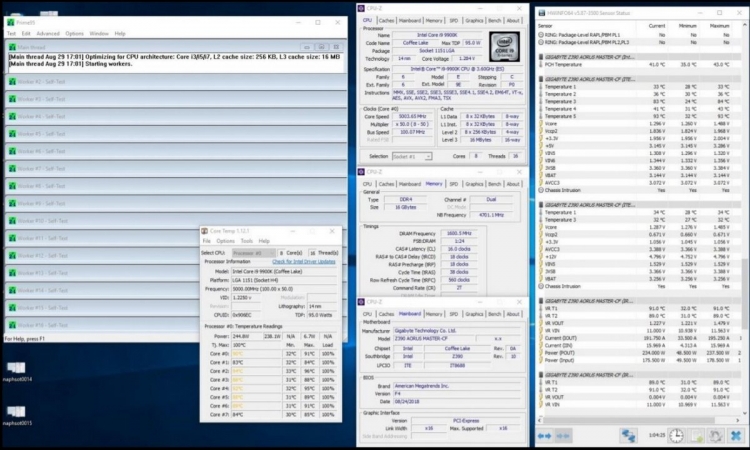Click the HWiNFO log file icon
The image size is (750, 450).
coord(694,436)
